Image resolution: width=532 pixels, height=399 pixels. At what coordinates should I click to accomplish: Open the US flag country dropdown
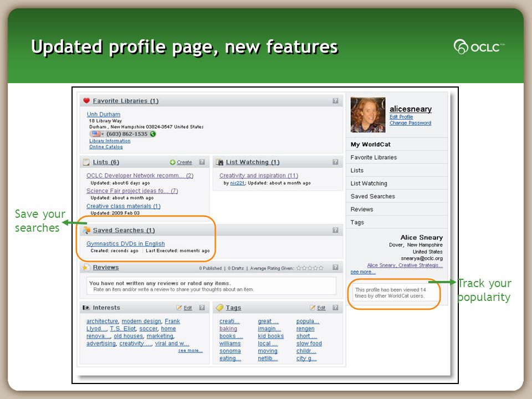pos(98,134)
